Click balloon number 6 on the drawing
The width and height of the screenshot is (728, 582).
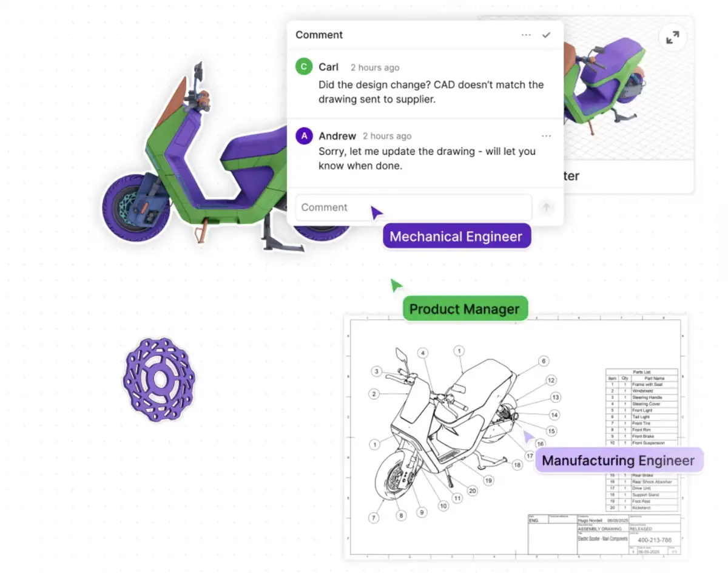pos(544,361)
